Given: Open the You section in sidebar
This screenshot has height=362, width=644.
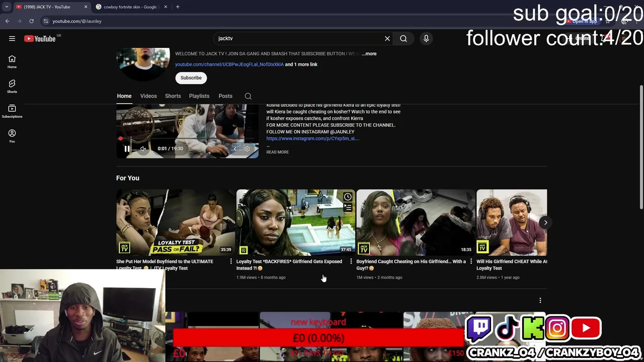Looking at the screenshot, I should [x=12, y=136].
